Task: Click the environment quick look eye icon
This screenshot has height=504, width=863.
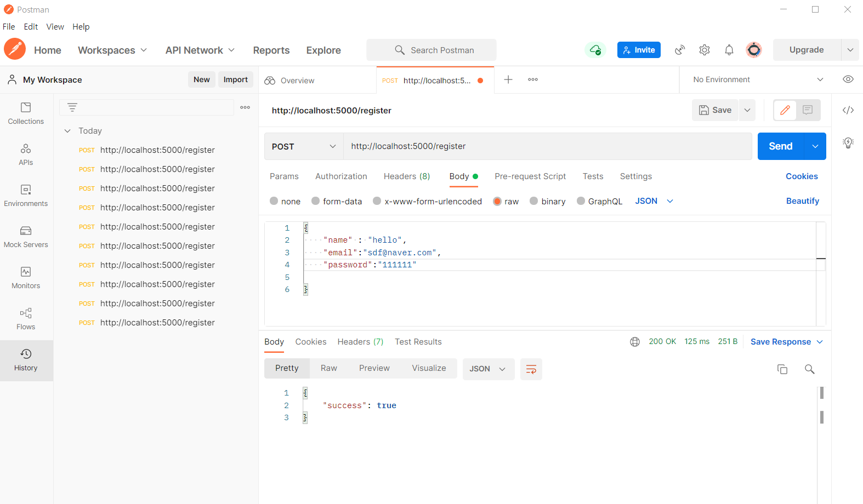Action: 848,79
